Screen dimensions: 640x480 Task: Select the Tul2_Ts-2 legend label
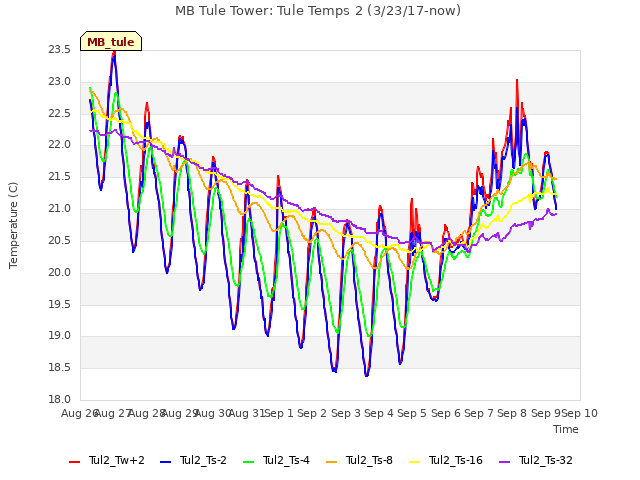point(203,460)
